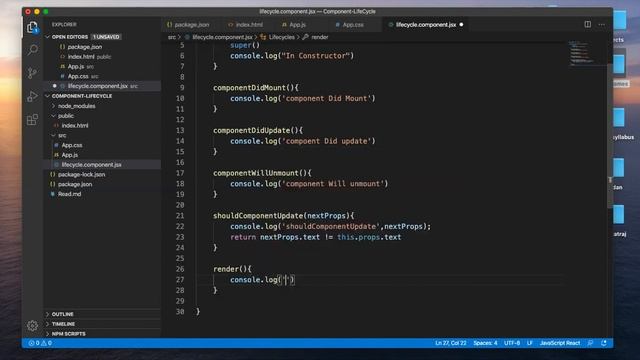
Task: Open package.json in Open Editors list
Action: coord(84,47)
